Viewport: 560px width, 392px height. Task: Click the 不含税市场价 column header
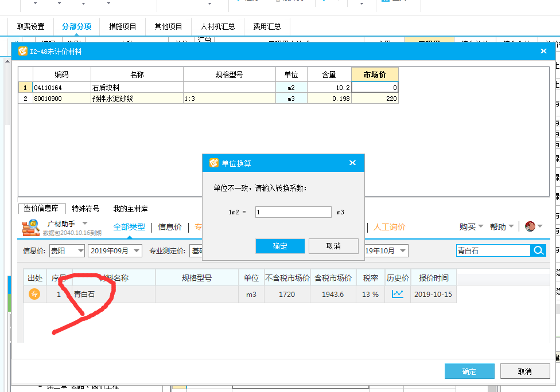pos(287,278)
